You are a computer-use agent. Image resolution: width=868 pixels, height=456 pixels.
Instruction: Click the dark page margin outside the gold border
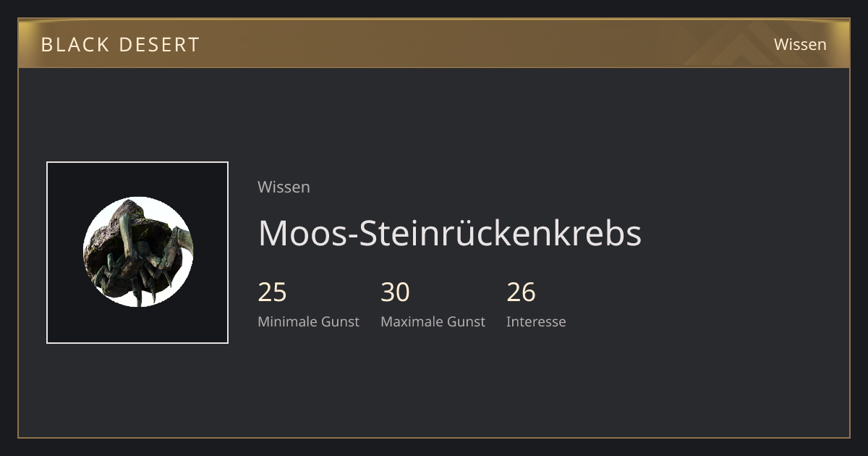(434, 447)
